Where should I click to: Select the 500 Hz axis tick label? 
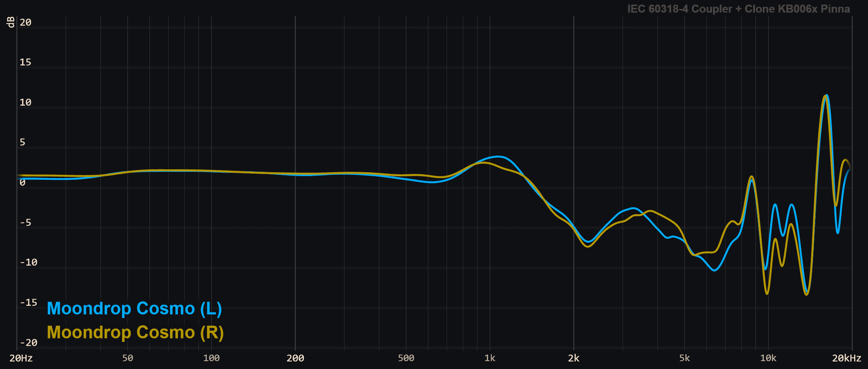point(406,358)
